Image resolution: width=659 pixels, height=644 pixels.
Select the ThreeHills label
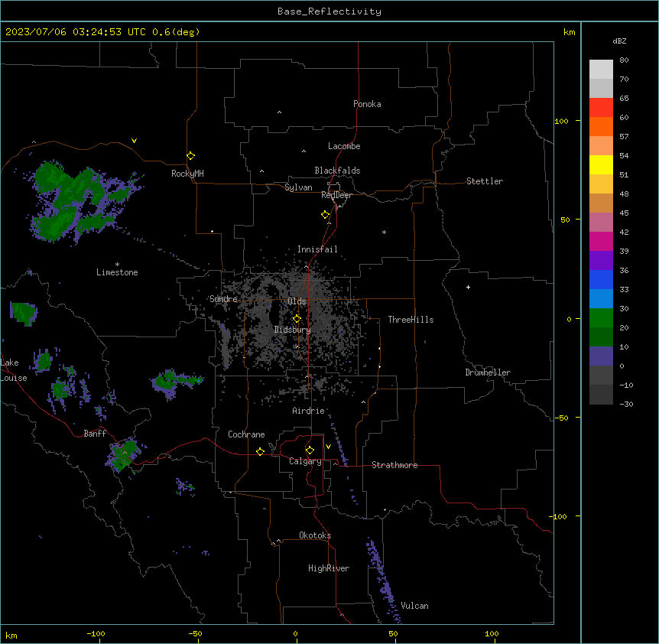(x=411, y=320)
